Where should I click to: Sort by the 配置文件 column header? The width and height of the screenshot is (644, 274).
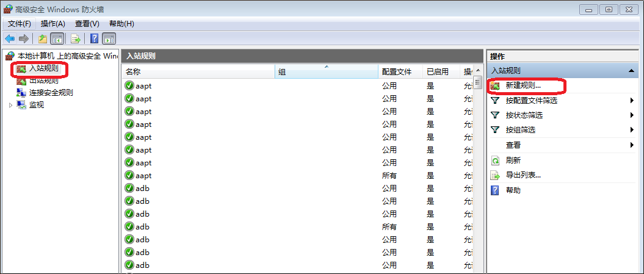point(400,72)
